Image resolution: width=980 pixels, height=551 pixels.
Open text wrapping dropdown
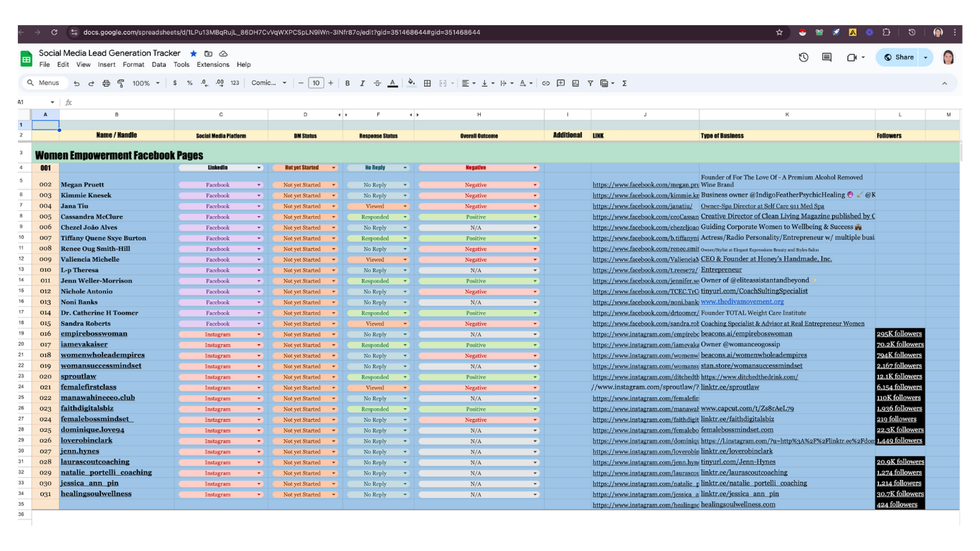(x=506, y=83)
